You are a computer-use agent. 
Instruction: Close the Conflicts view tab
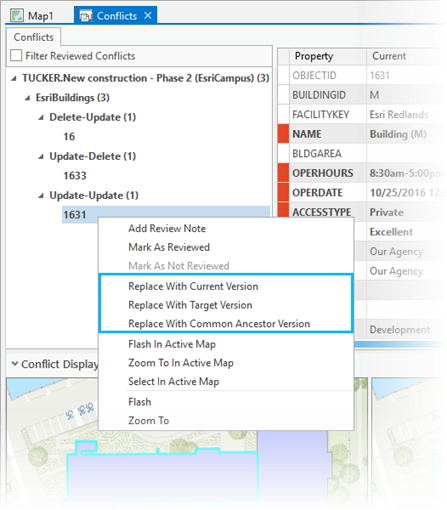(x=148, y=15)
